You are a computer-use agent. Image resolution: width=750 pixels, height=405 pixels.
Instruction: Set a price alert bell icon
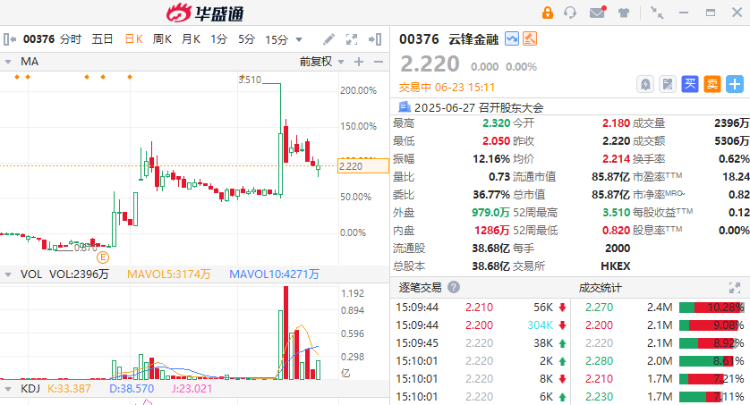click(645, 85)
